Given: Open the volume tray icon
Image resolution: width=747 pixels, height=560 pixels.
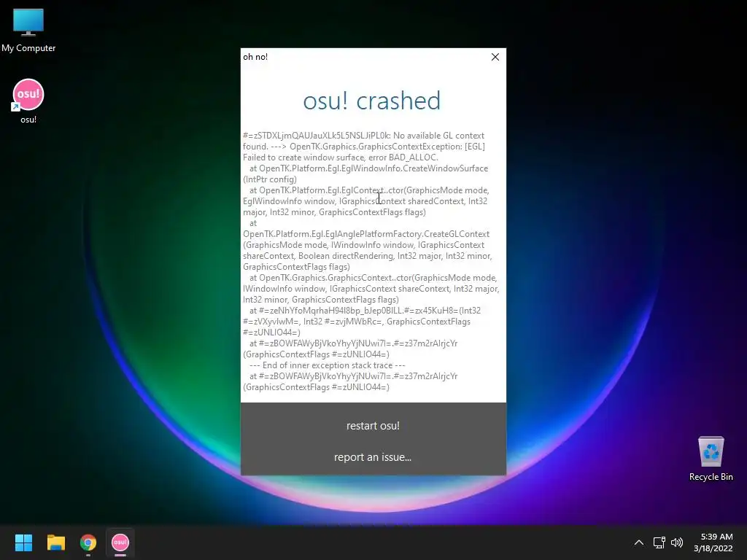Looking at the screenshot, I should click(x=676, y=542).
